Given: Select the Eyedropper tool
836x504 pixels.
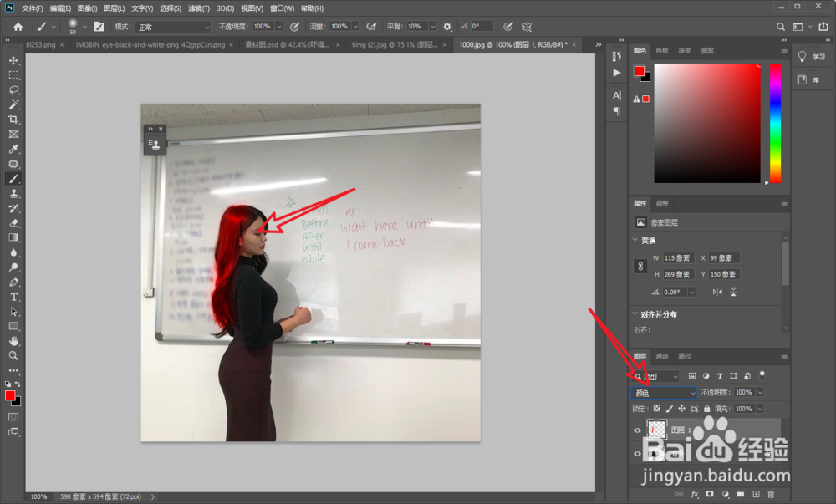Looking at the screenshot, I should click(14, 149).
